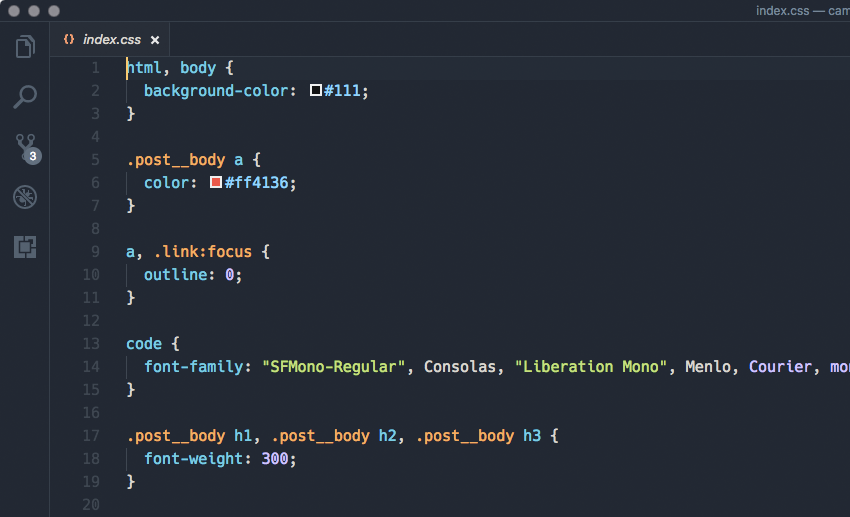Open the Debug panel
This screenshot has width=850, height=517.
click(x=25, y=197)
